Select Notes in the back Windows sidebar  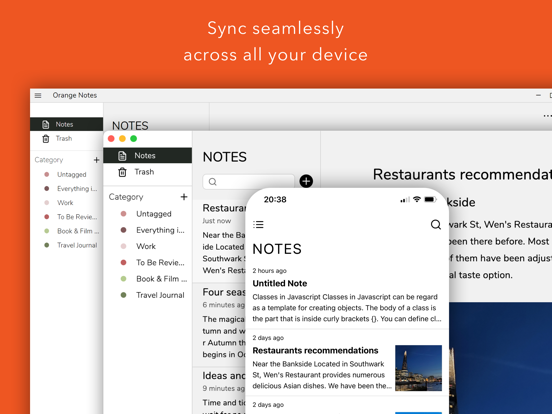click(67, 124)
